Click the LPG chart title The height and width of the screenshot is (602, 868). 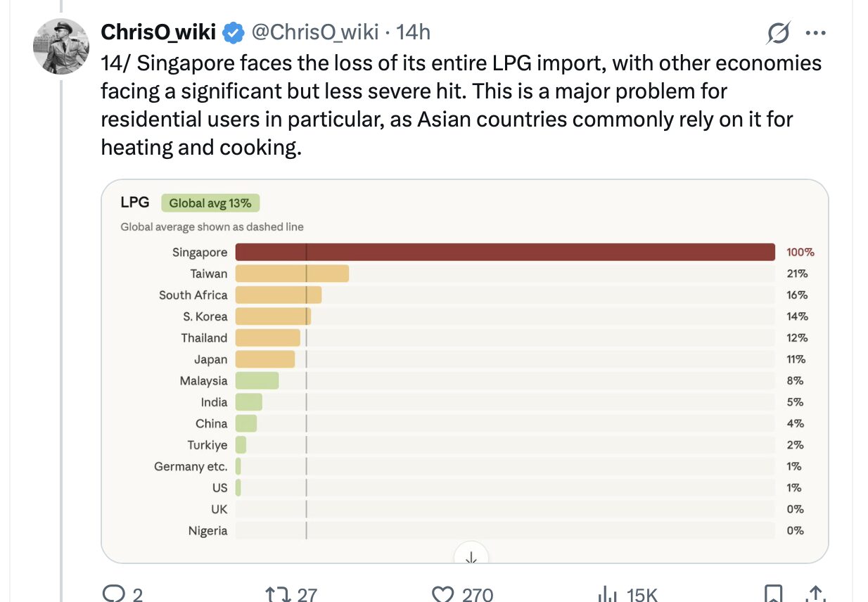(x=135, y=203)
